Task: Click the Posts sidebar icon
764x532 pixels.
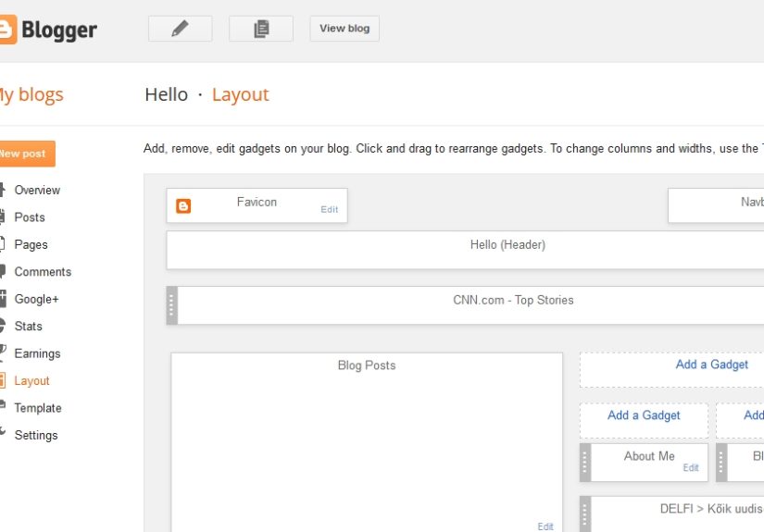Action: [x=3, y=217]
